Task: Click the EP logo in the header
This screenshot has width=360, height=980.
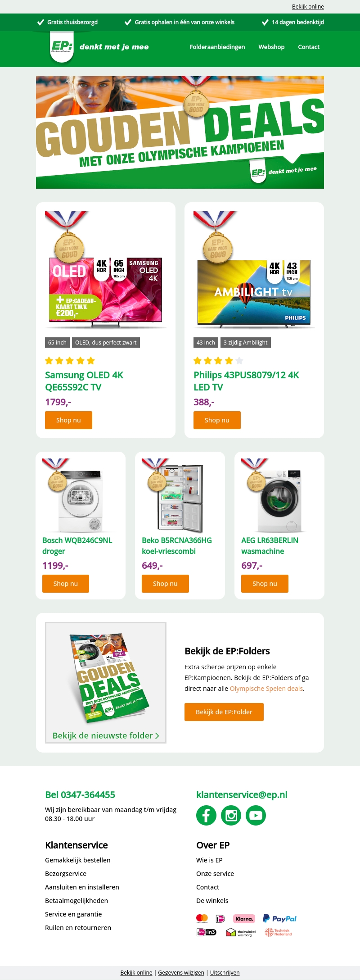Action: coord(62,47)
